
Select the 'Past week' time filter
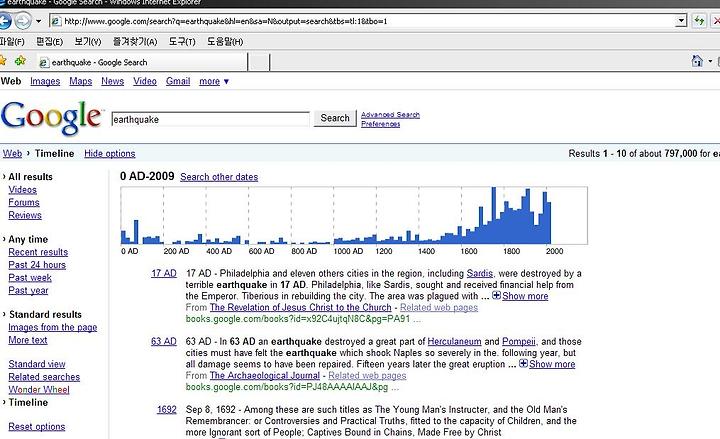30,278
